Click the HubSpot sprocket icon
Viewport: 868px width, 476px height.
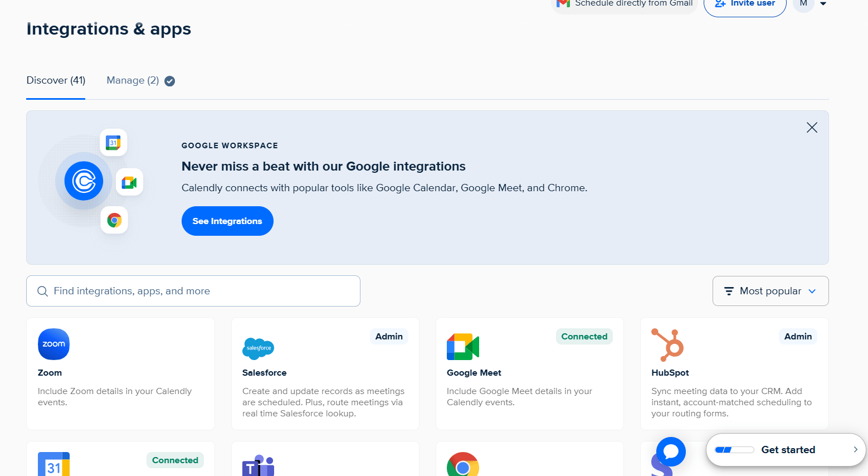click(667, 346)
